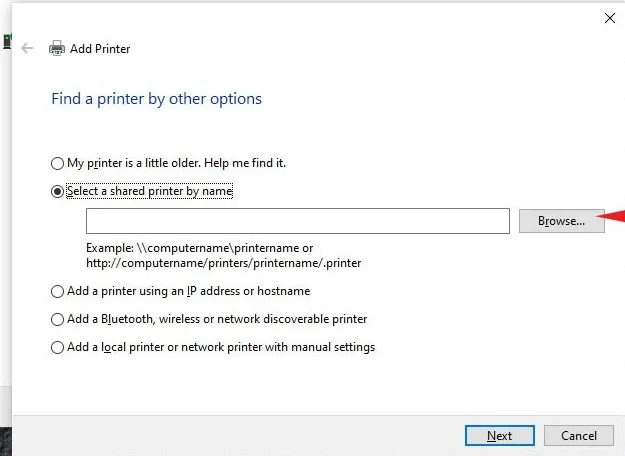This screenshot has width=625, height=456.
Task: Click the back arrow in the wizard header
Action: 28,48
